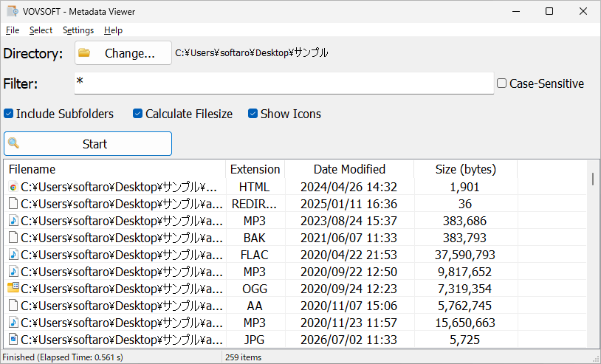This screenshot has width=601, height=364.
Task: Click the 259 items status bar entry
Action: coord(244,357)
